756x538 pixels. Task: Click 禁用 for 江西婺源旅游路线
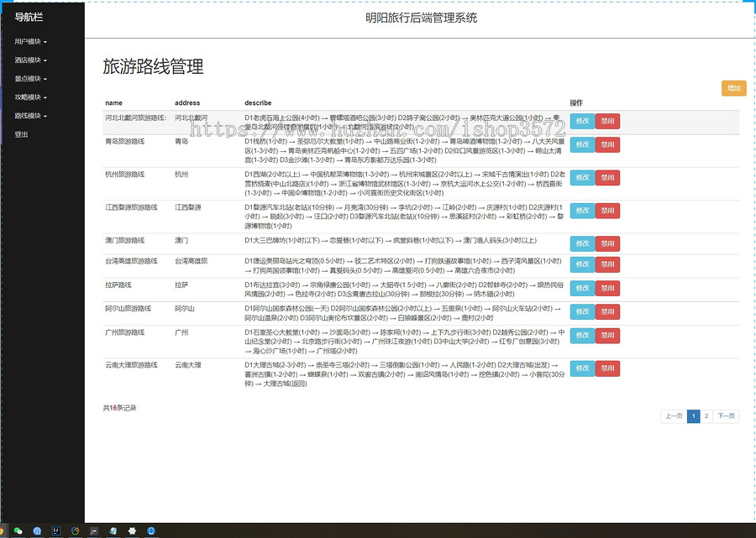(x=607, y=211)
